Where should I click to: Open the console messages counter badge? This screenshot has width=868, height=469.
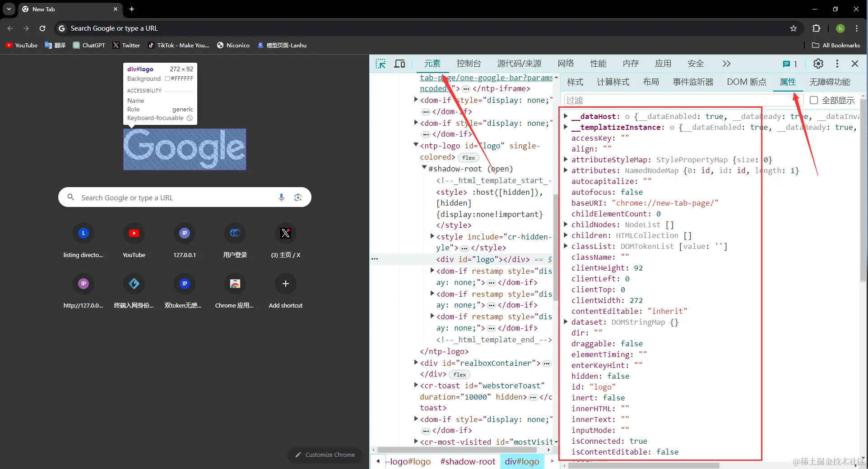pyautogui.click(x=790, y=64)
